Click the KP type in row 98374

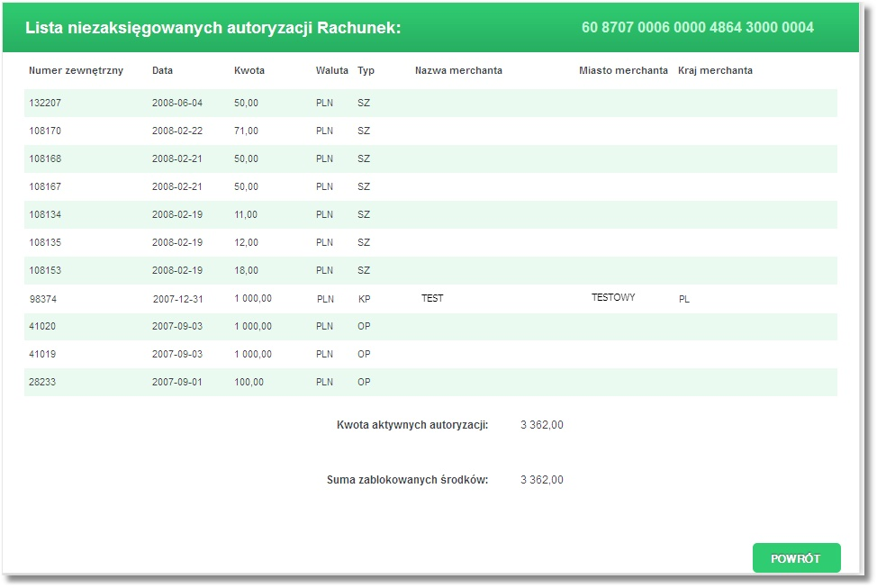coord(364,299)
